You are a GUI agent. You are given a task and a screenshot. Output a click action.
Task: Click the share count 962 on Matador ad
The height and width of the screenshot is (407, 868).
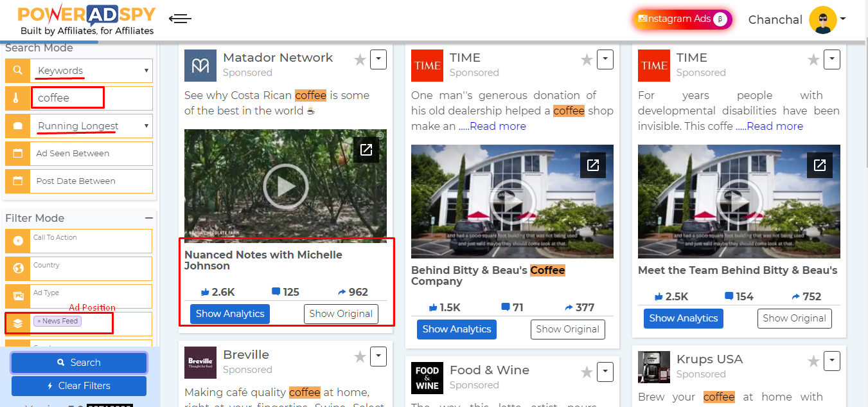pyautogui.click(x=353, y=292)
